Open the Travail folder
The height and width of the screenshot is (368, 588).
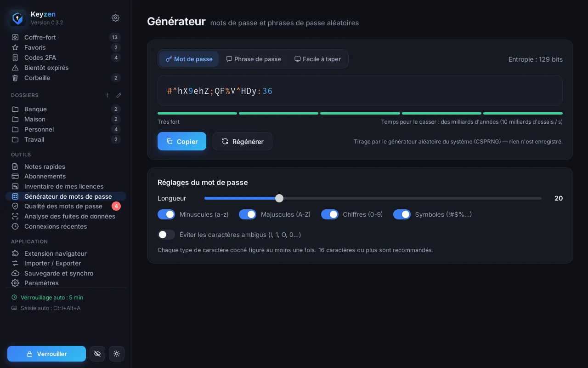pos(66,139)
